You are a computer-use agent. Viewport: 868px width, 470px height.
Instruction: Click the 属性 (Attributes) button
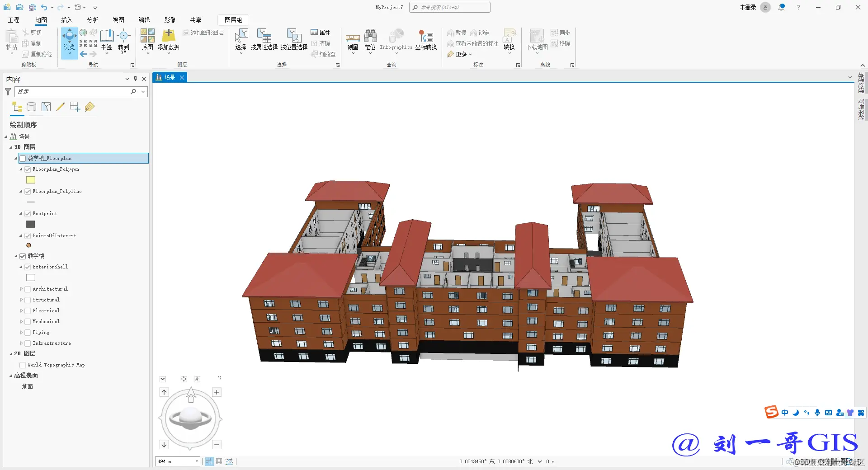coord(321,33)
